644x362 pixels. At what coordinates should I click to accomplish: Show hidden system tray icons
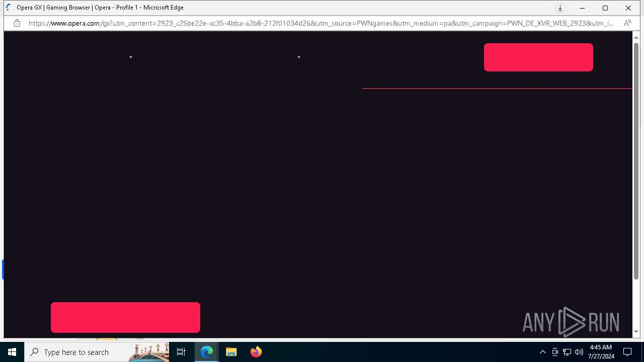[x=543, y=352]
